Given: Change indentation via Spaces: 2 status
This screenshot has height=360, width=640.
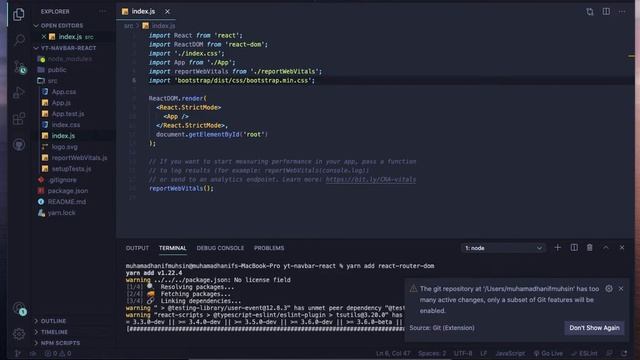Looking at the screenshot, I should point(432,353).
